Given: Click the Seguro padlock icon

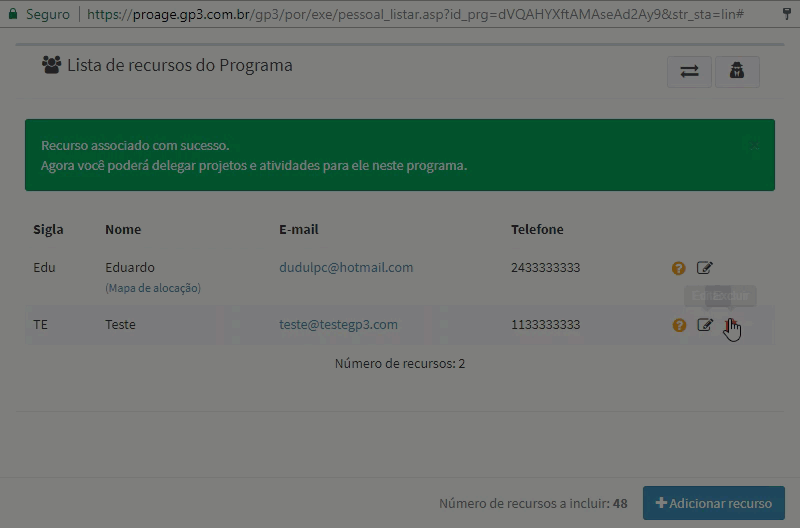Looking at the screenshot, I should (x=13, y=13).
